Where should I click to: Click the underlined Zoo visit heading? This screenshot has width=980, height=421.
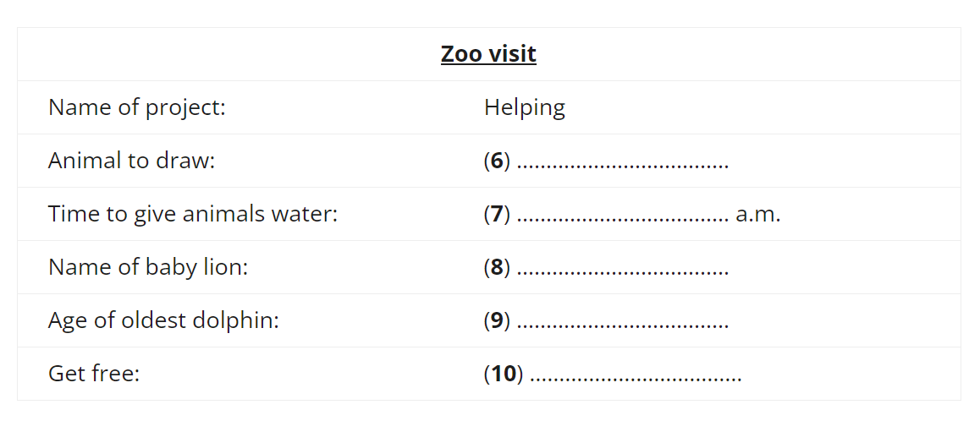[488, 54]
